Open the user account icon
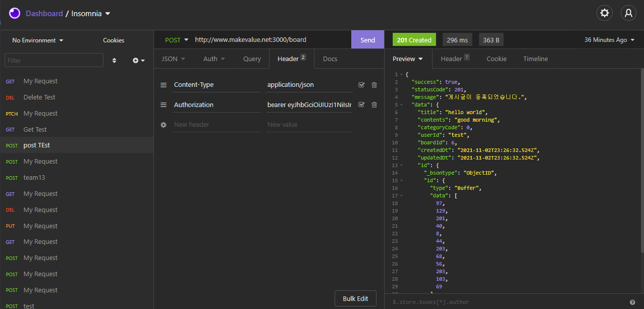Screen dimensions: 644x309 (x=629, y=13)
